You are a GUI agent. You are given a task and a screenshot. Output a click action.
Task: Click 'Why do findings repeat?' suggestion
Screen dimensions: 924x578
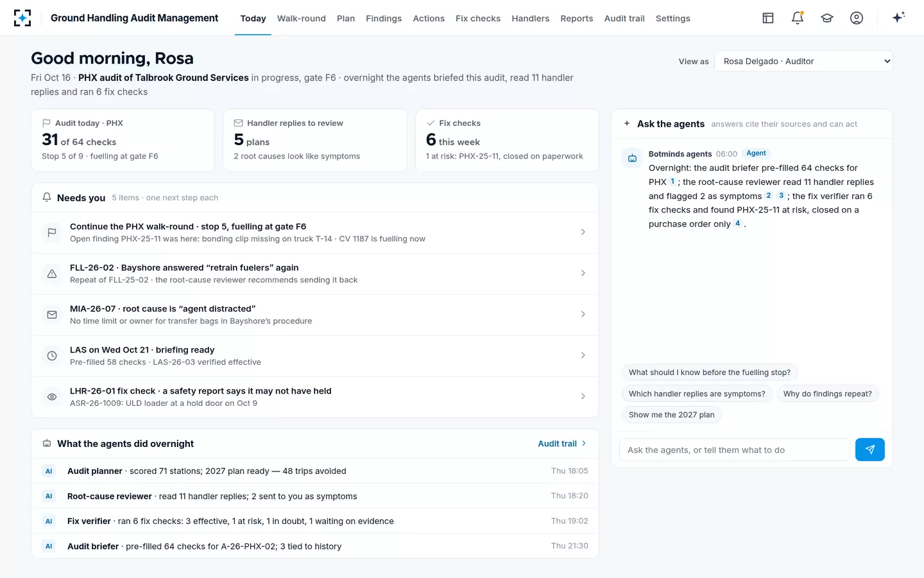(827, 394)
